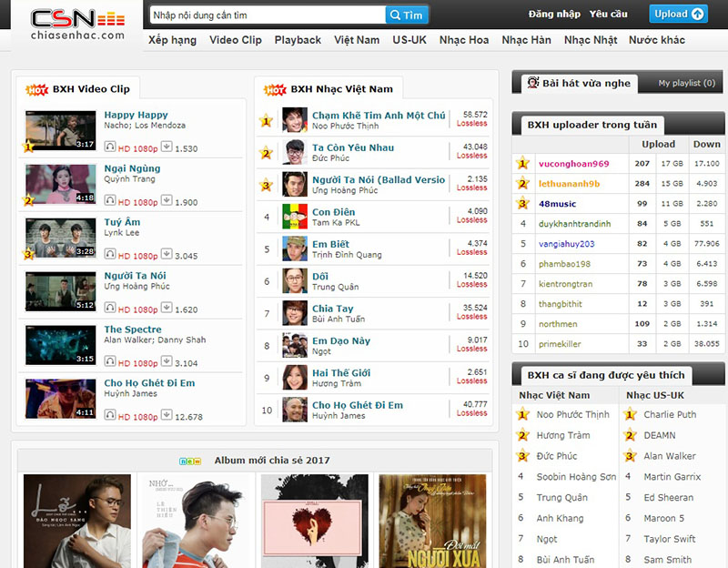Viewport: 728px width, 568px height.
Task: Click download icon next to Ngại Ngùng
Action: (167, 202)
